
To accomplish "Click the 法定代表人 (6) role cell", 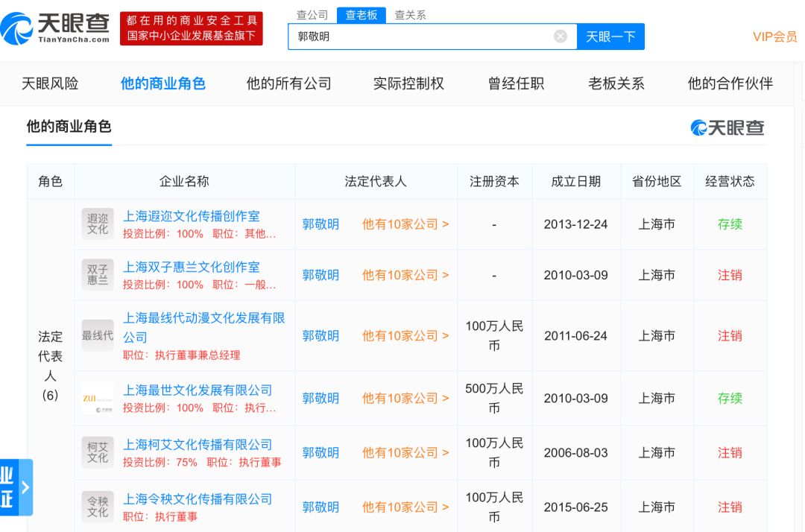I will point(51,365).
